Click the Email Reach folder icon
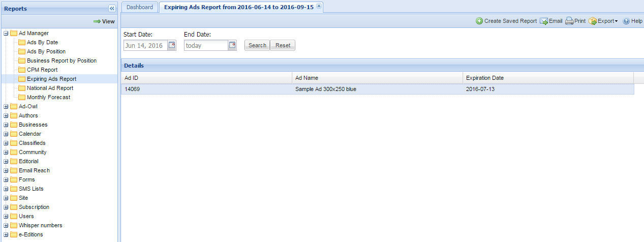Screen dimensions: 644x242 point(14,170)
